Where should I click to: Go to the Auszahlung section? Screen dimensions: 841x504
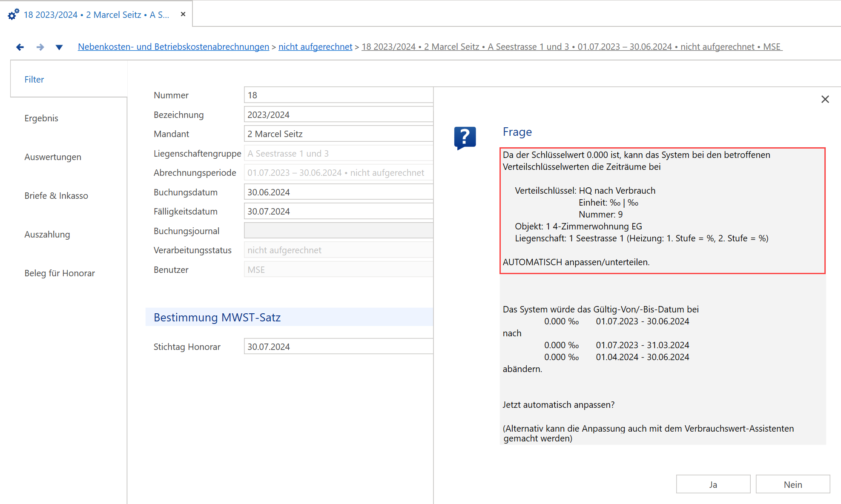[x=47, y=235]
